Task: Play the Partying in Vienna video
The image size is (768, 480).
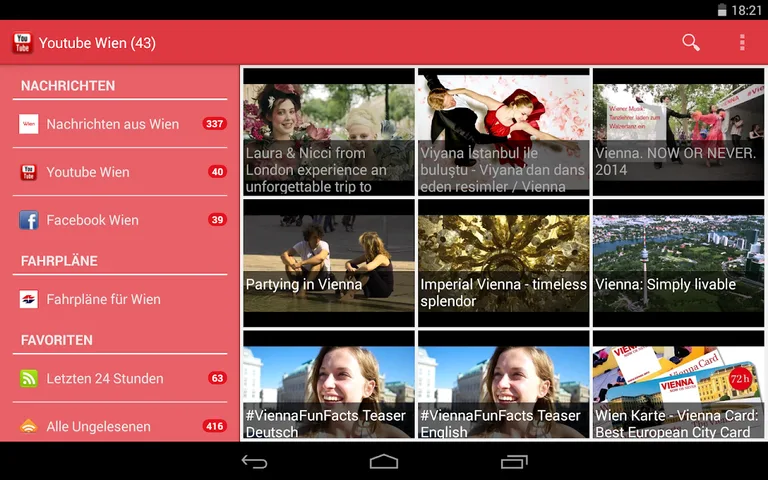Action: [329, 263]
